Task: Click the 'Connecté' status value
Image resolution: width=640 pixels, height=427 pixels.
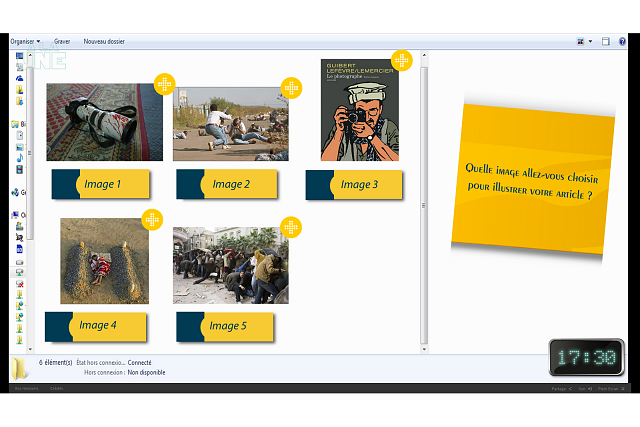Action: [x=139, y=363]
